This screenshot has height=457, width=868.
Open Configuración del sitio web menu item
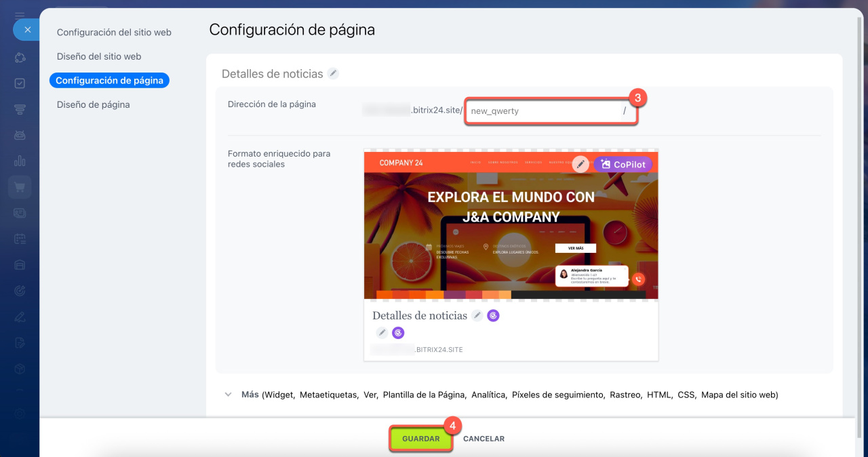[x=114, y=33]
